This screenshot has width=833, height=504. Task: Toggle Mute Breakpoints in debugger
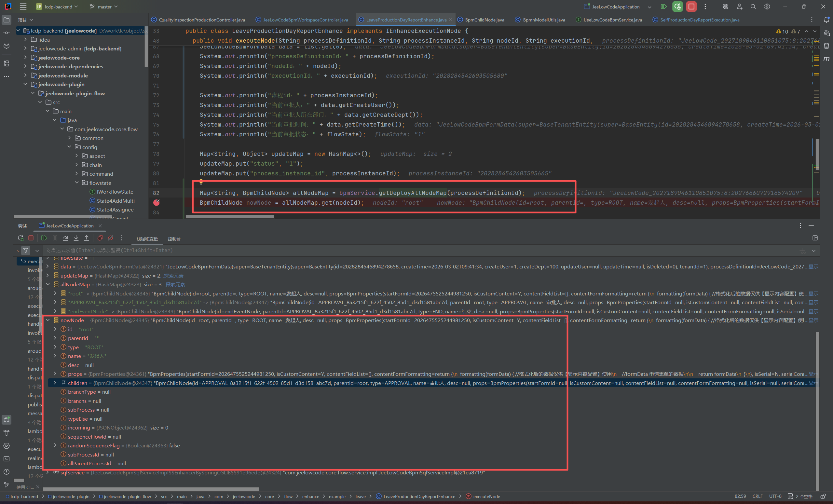(x=111, y=238)
